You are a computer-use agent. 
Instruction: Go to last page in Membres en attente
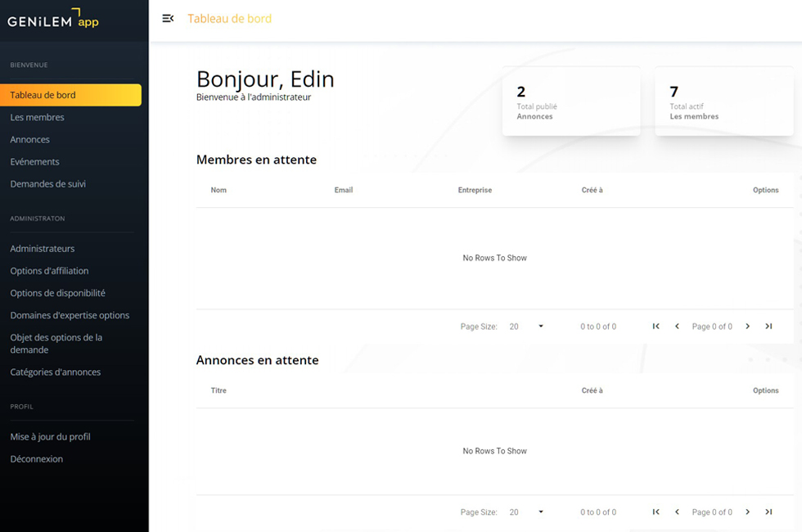tap(768, 327)
